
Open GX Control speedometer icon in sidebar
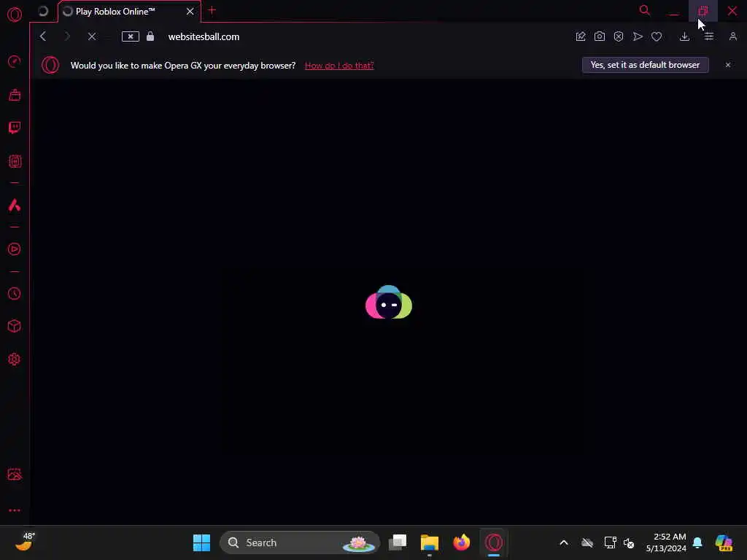[15, 61]
